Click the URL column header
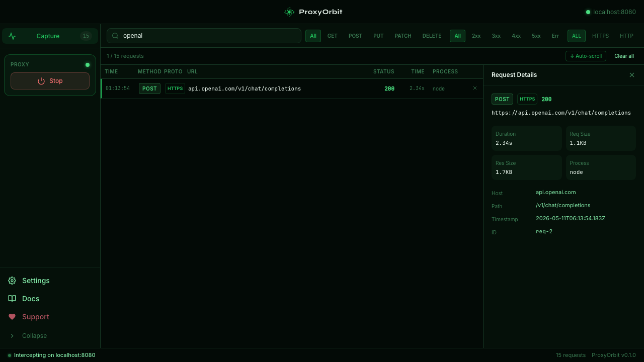644x362 pixels. 192,72
